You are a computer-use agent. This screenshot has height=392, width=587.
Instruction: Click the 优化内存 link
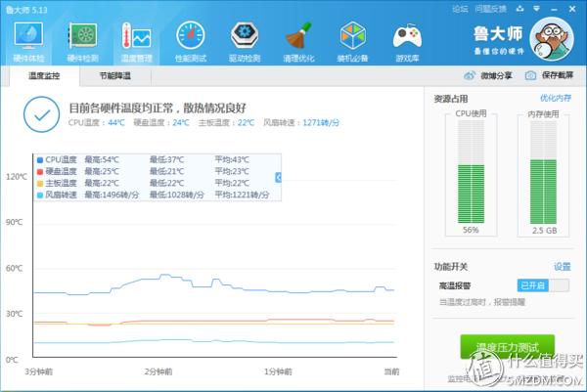(556, 98)
